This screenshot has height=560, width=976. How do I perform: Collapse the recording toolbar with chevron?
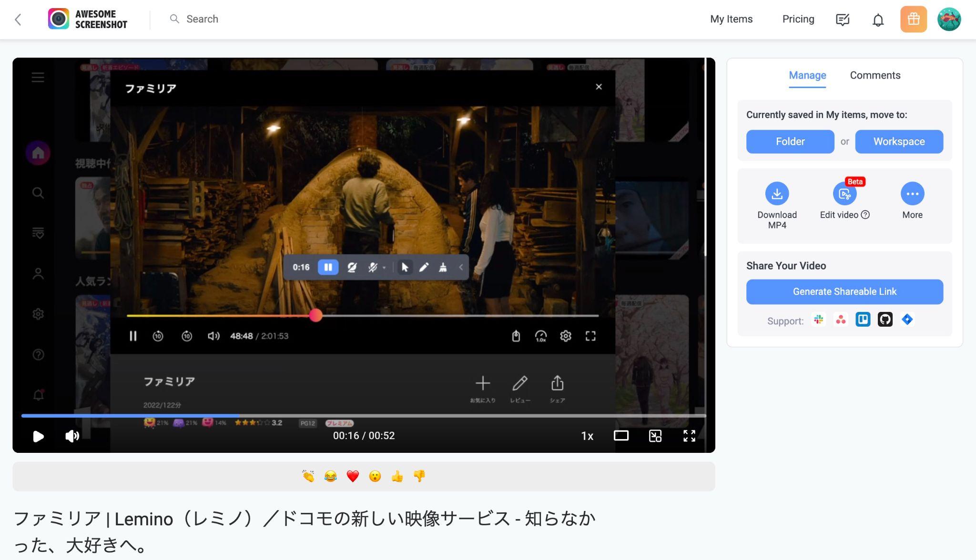(x=461, y=267)
